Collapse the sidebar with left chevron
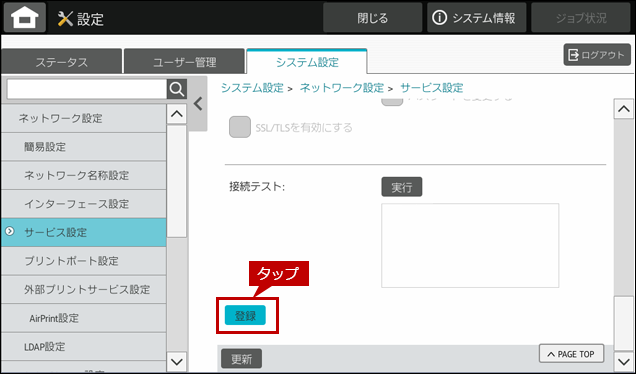Viewport: 636px width, 374px height. pyautogui.click(x=198, y=104)
